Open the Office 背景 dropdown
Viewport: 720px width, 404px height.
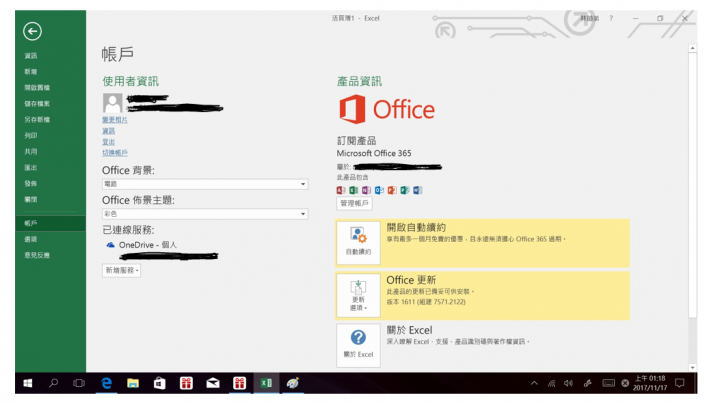(205, 184)
